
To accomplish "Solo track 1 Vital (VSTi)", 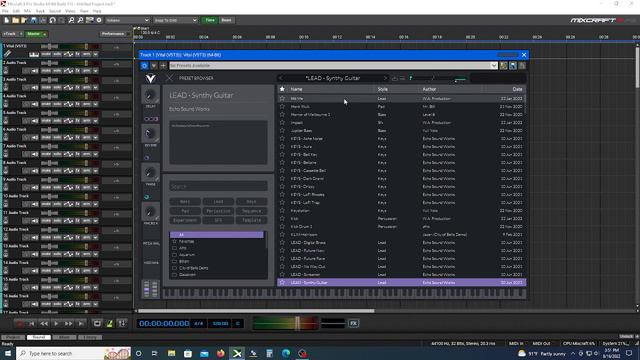I will click(x=57, y=54).
